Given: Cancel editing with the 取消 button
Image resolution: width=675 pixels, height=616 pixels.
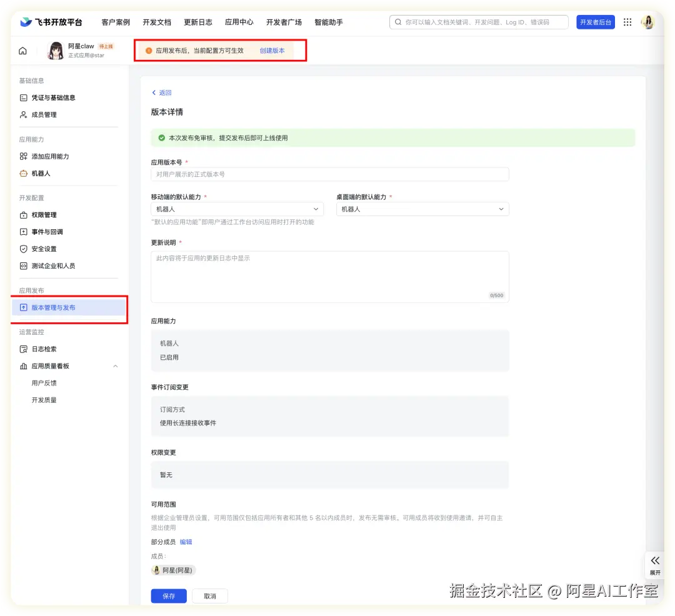Looking at the screenshot, I should coord(209,596).
